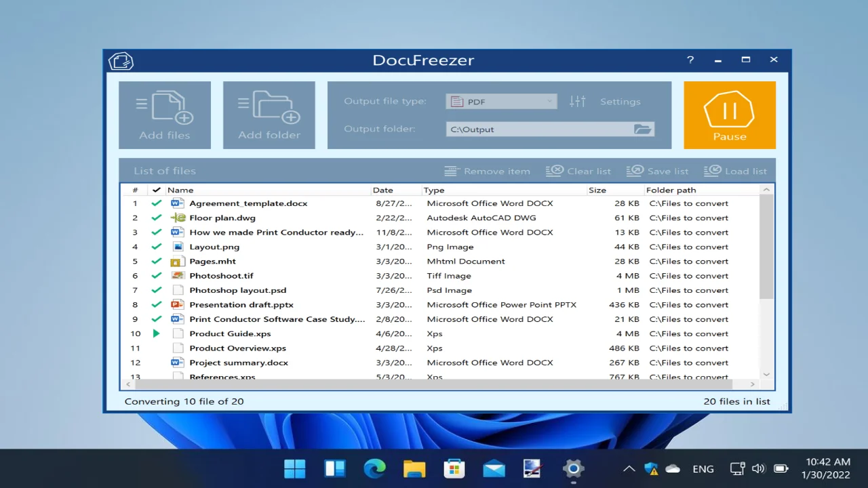Open File Explorer from the taskbar

click(x=414, y=468)
